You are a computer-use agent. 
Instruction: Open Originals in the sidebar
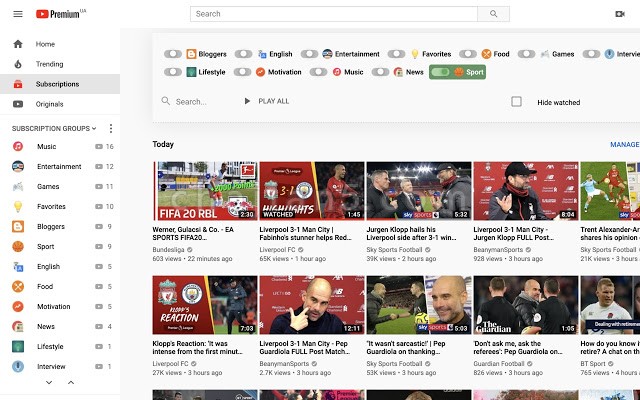pyautogui.click(x=60, y=104)
